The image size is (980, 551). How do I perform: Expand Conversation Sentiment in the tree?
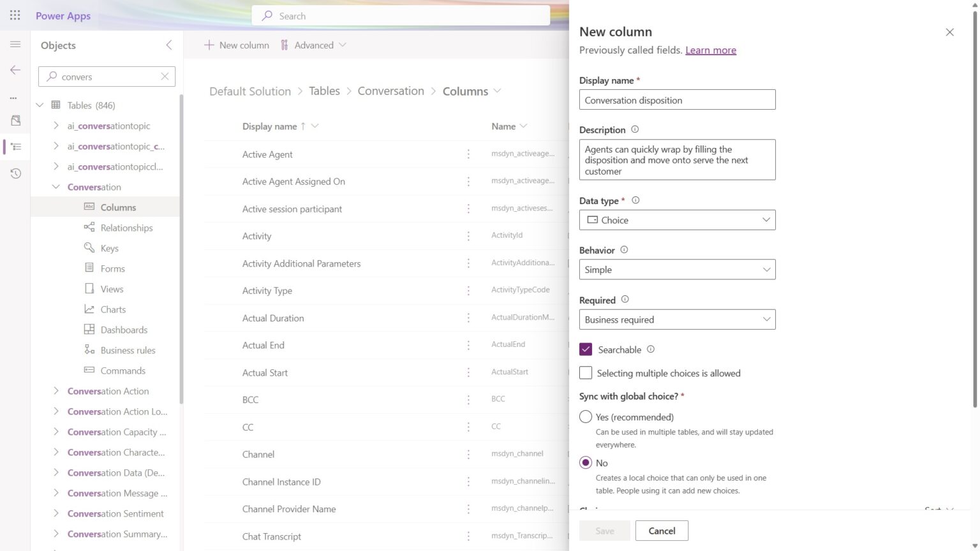pyautogui.click(x=56, y=513)
